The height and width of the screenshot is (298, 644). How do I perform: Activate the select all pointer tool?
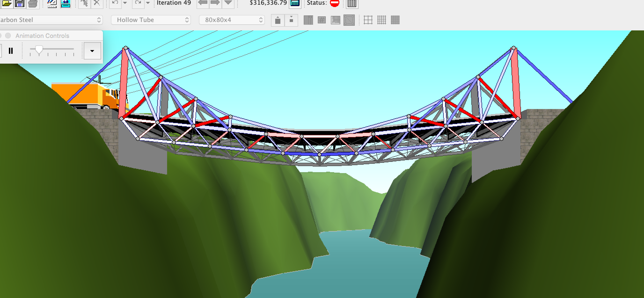tap(84, 3)
